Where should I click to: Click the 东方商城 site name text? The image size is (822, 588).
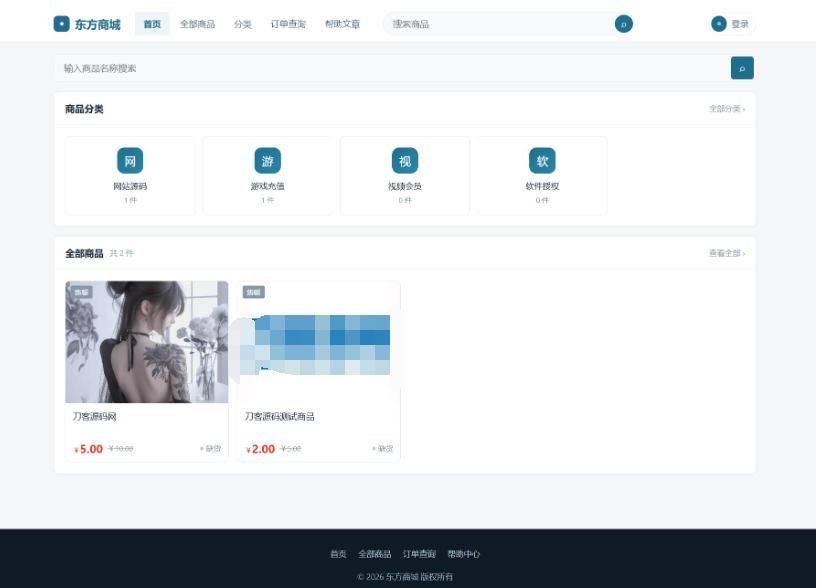click(x=98, y=25)
